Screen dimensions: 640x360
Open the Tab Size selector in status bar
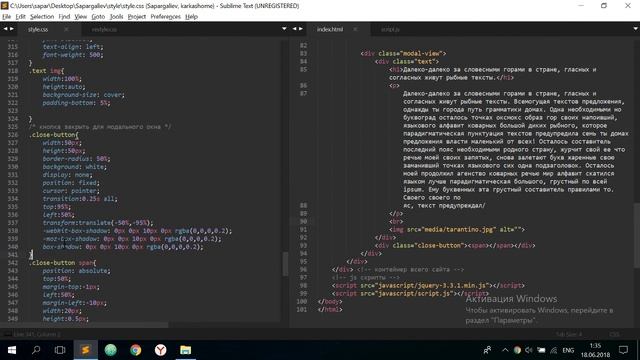(569, 334)
